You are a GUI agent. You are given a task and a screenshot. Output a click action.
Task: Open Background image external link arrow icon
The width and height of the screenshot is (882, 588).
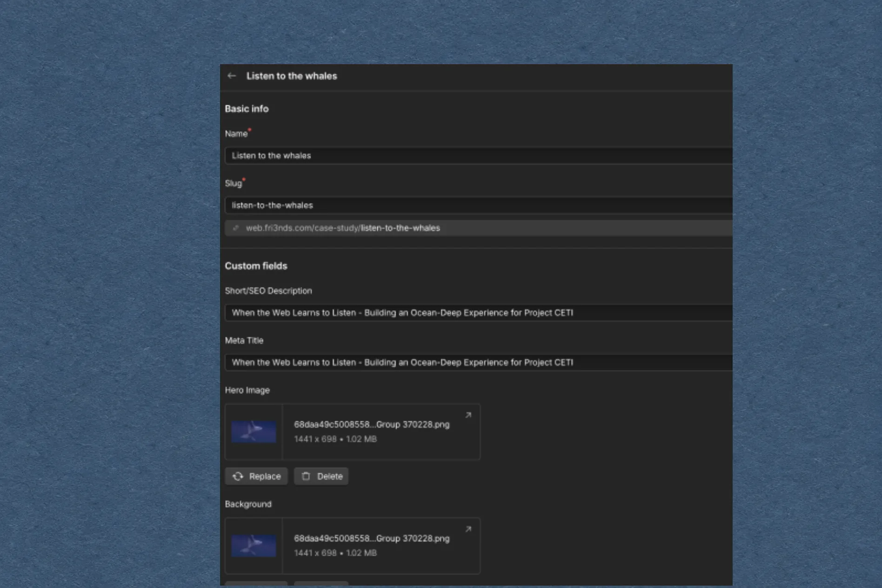[x=468, y=529]
